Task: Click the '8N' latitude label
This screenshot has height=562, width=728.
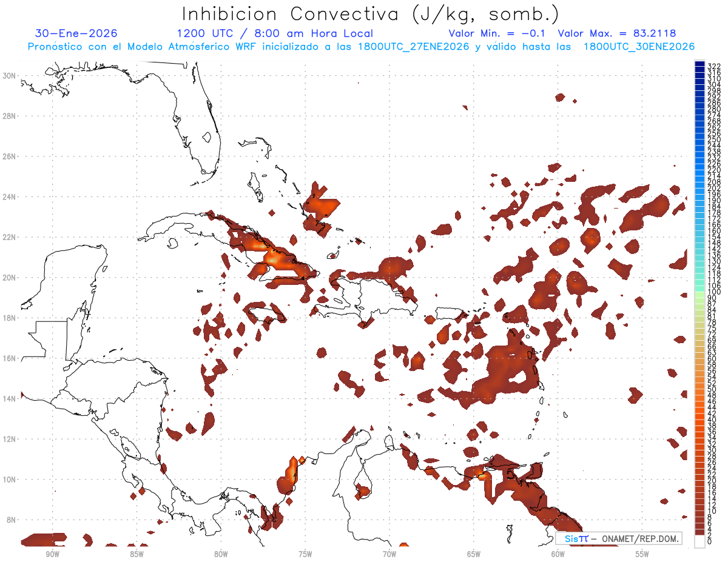Action: tap(12, 520)
